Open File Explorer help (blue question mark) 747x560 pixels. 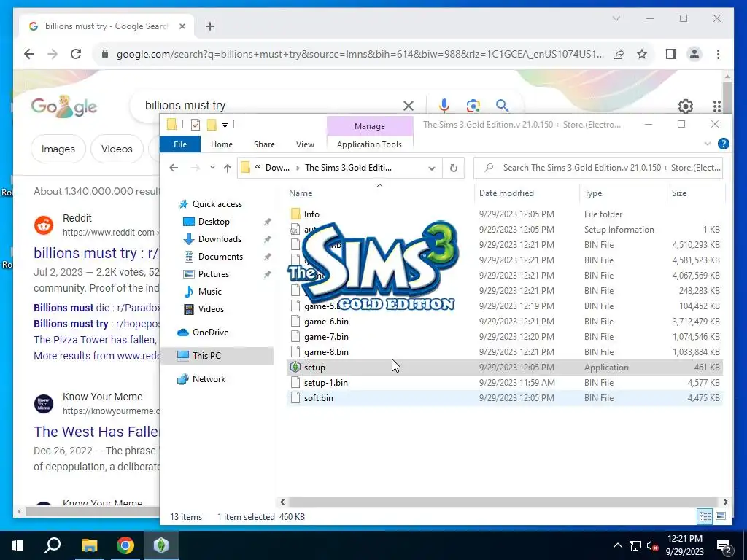tap(723, 144)
